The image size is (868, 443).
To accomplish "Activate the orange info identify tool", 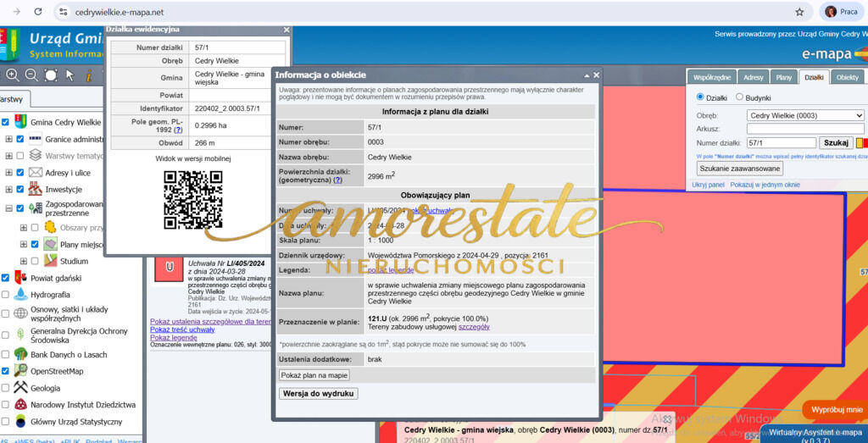I will tap(88, 75).
